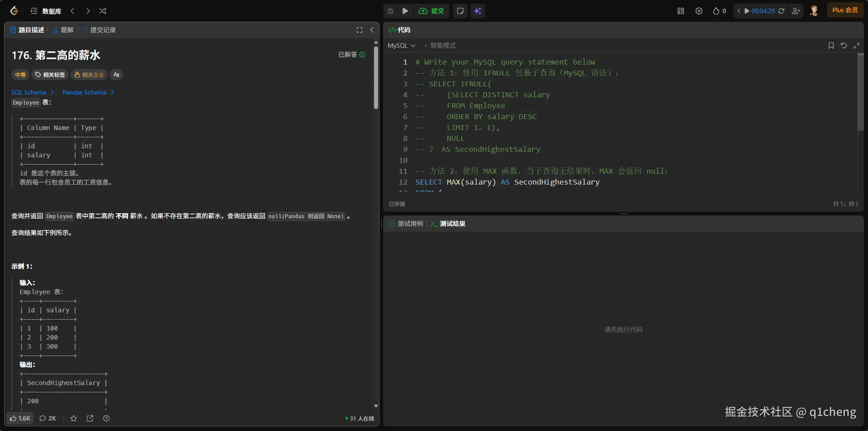Open the layout grid icon
Viewport: 868px width, 431px height.
click(681, 11)
